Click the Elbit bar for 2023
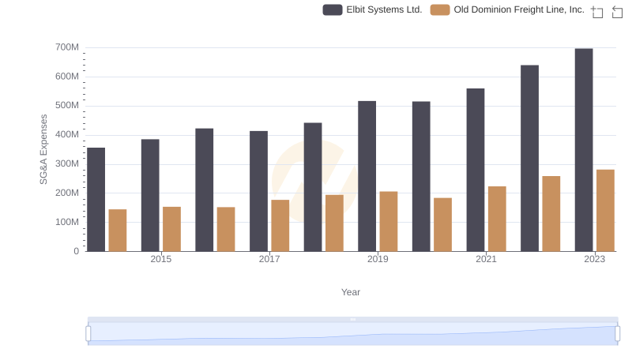The height and width of the screenshot is (364, 632). point(584,150)
